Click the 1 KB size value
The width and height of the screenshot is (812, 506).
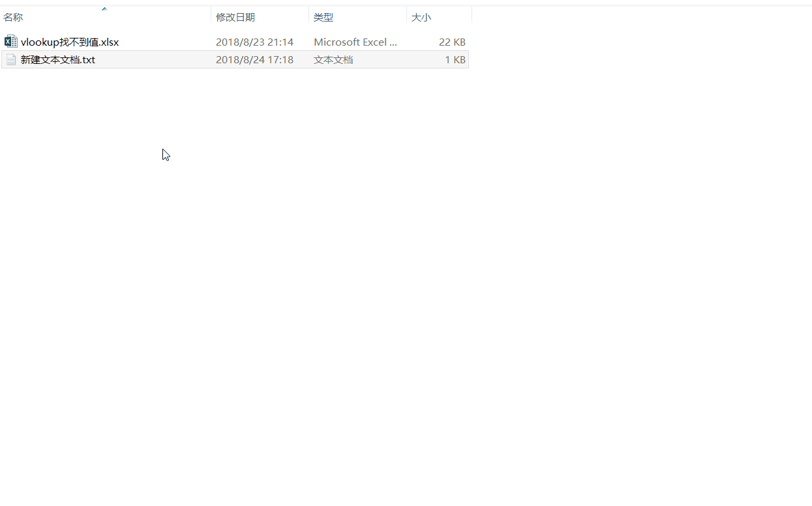coord(455,59)
